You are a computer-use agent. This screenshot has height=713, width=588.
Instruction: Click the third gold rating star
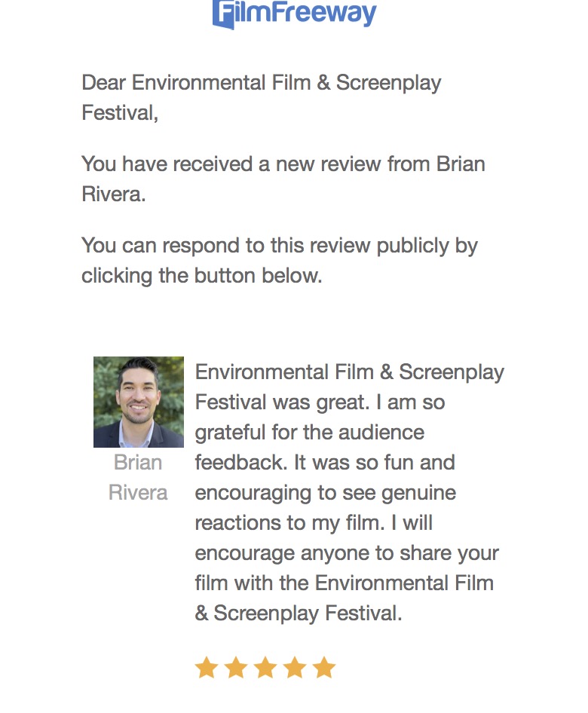(x=265, y=668)
